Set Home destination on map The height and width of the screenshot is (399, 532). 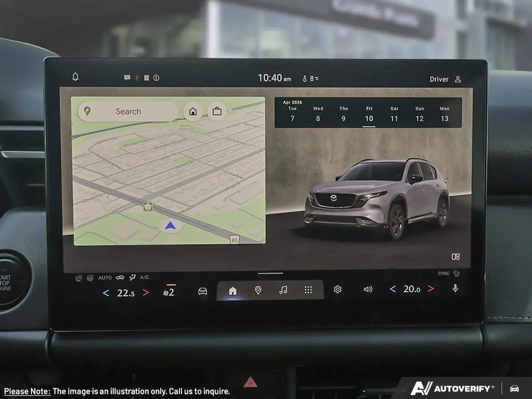[x=193, y=111]
